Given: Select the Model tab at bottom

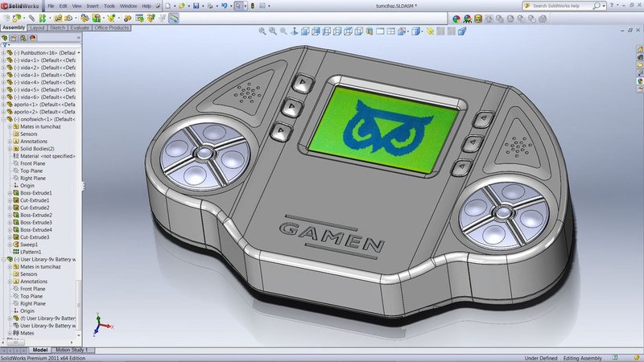Looking at the screenshot, I should pos(39,350).
